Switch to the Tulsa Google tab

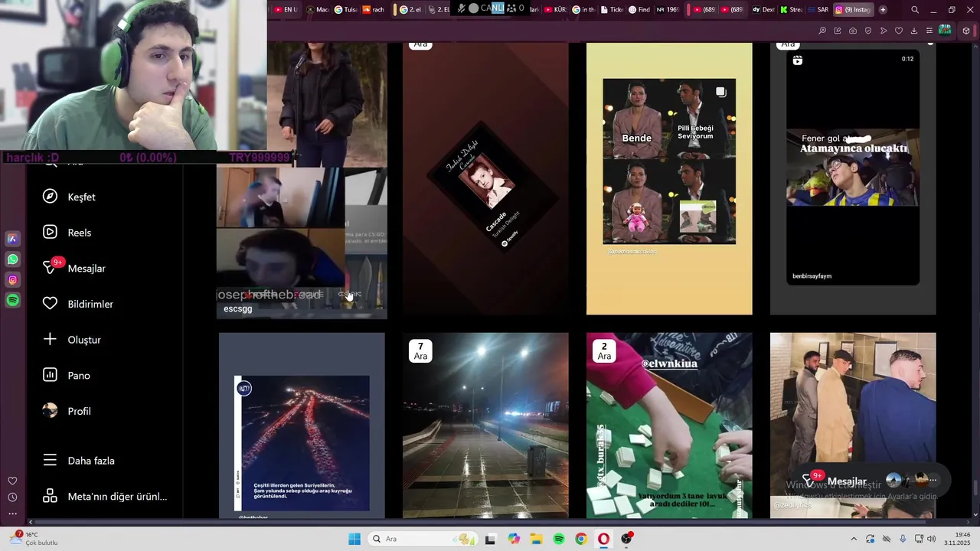click(346, 10)
